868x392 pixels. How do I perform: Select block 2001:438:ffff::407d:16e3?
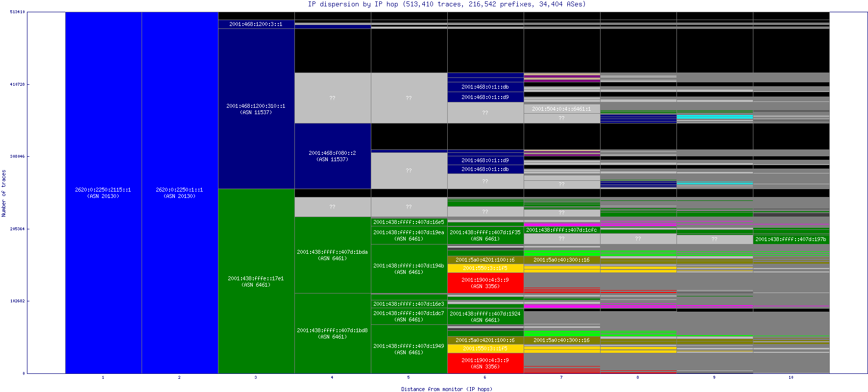pyautogui.click(x=409, y=304)
